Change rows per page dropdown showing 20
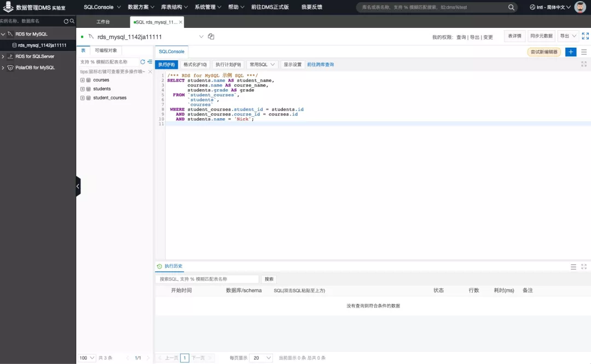591x364 pixels. 262,358
